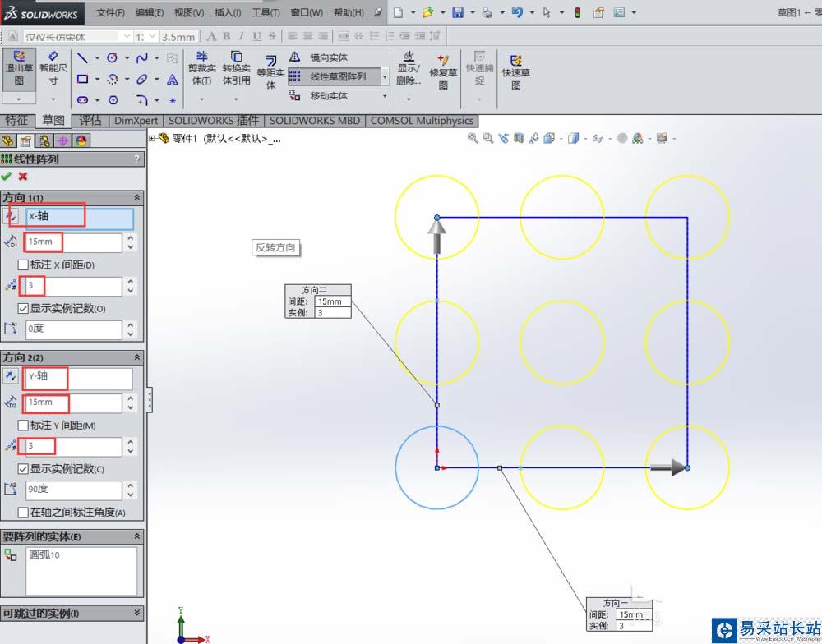Open linear sketch pattern dropdown arrow

386,76
